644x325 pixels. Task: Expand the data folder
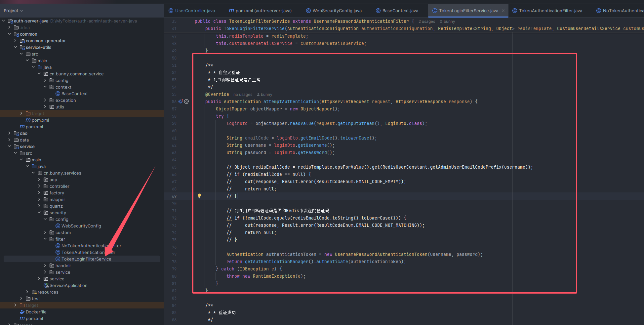[10, 140]
